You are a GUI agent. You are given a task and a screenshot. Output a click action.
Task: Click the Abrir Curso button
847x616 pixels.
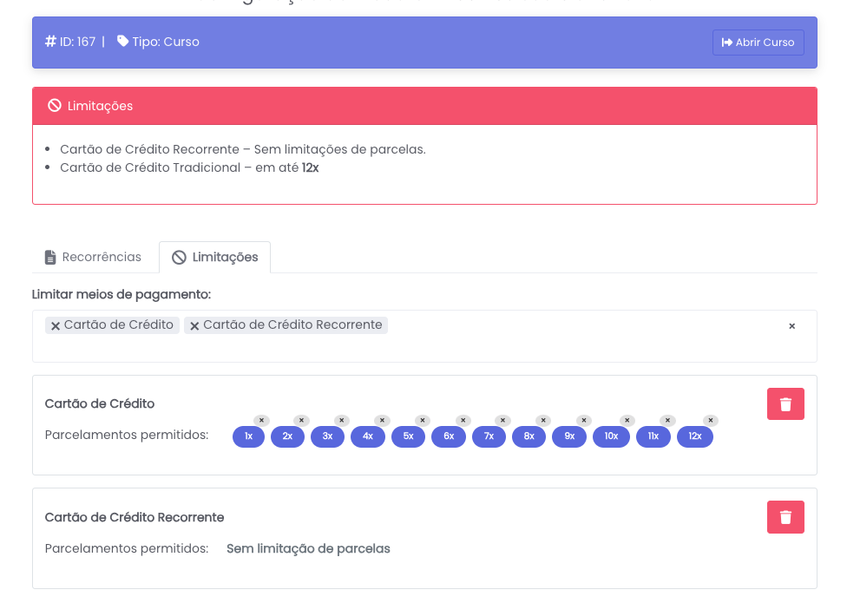coord(758,43)
